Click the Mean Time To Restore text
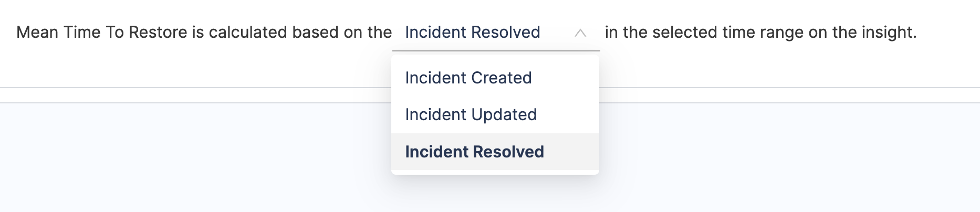Image resolution: width=980 pixels, height=212 pixels. [x=102, y=33]
